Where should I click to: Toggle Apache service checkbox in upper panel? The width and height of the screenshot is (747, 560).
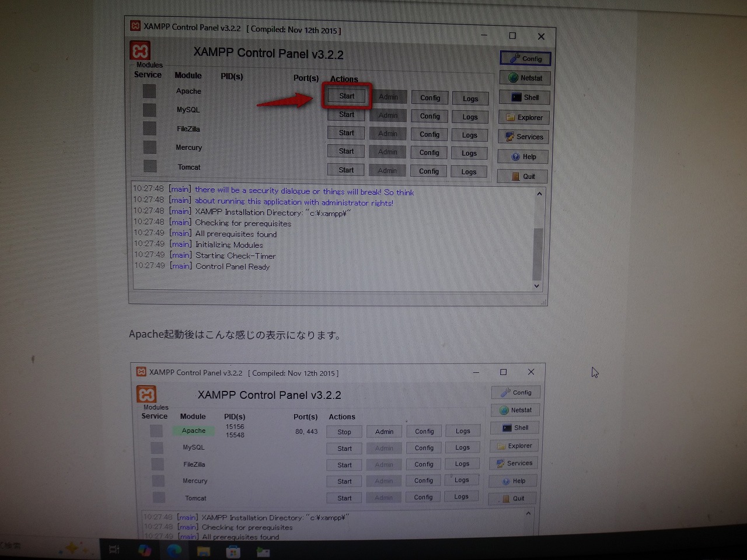tap(149, 91)
